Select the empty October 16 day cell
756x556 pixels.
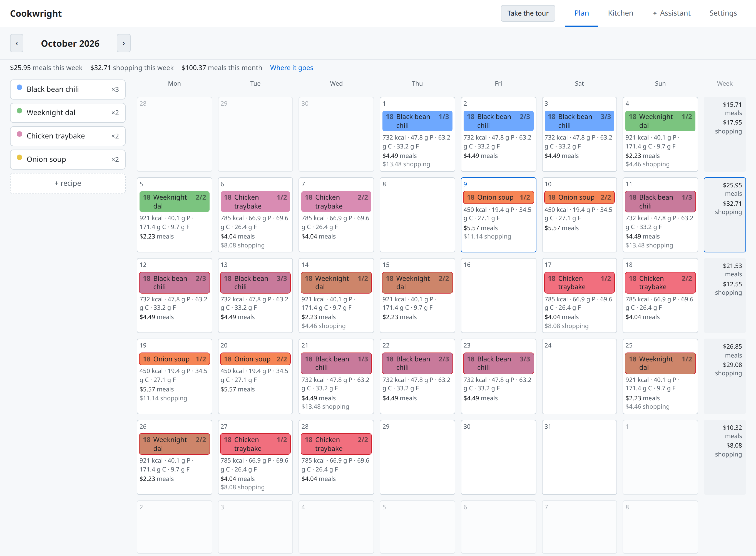click(498, 296)
